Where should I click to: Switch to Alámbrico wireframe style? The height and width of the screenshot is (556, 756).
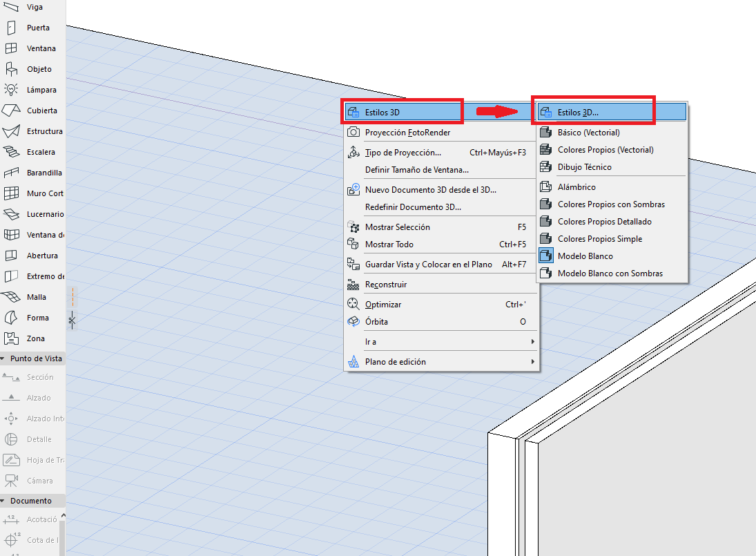pos(576,187)
